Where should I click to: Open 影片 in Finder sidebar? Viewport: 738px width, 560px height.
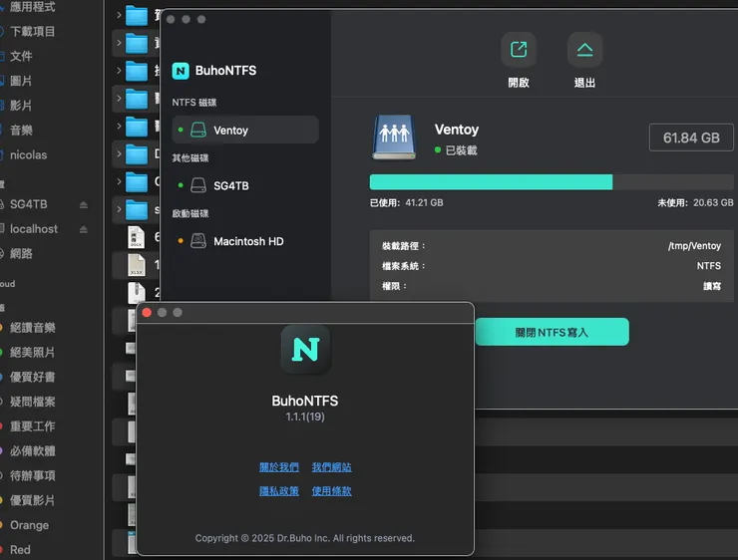tap(21, 106)
